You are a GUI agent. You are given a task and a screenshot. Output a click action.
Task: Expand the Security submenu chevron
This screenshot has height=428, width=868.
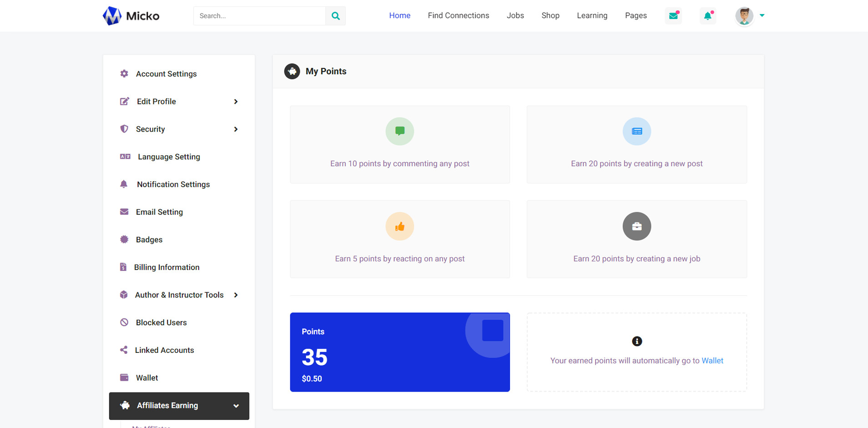236,129
